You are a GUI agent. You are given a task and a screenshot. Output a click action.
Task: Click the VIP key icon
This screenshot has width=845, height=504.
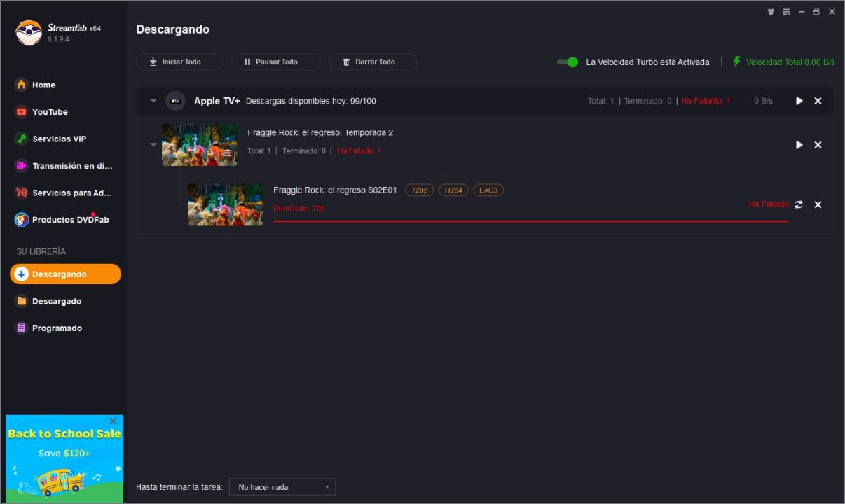pyautogui.click(x=21, y=139)
